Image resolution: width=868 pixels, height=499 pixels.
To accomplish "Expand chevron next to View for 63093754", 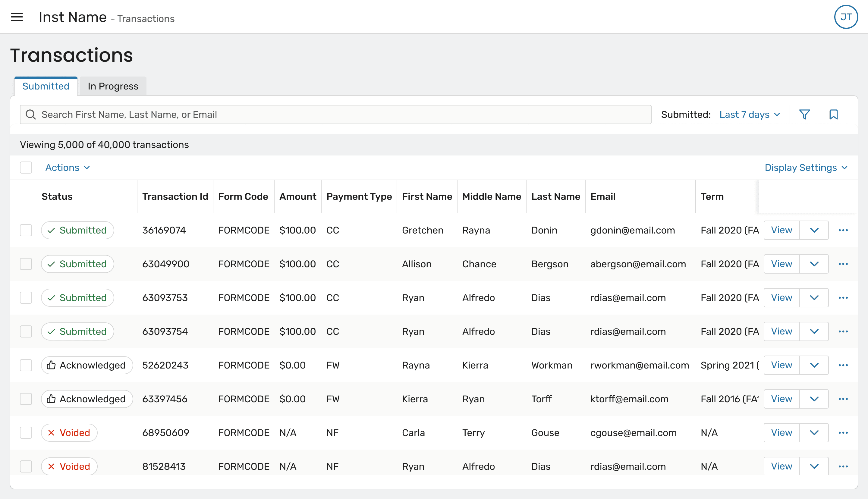I will pos(814,331).
